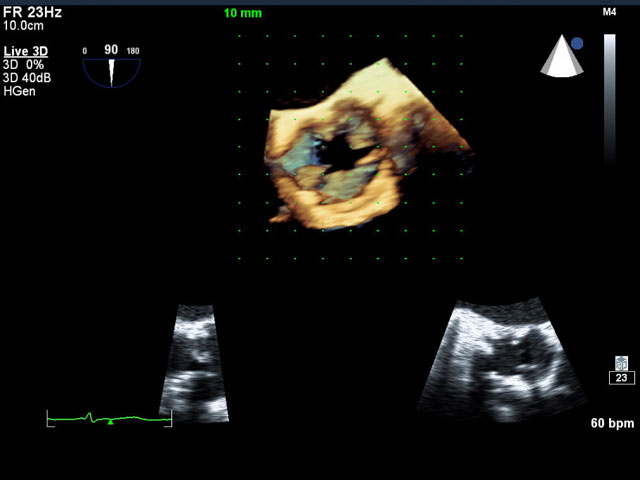This screenshot has height=480, width=640.
Task: Select the wide 2D reference image at right
Action: [502, 360]
